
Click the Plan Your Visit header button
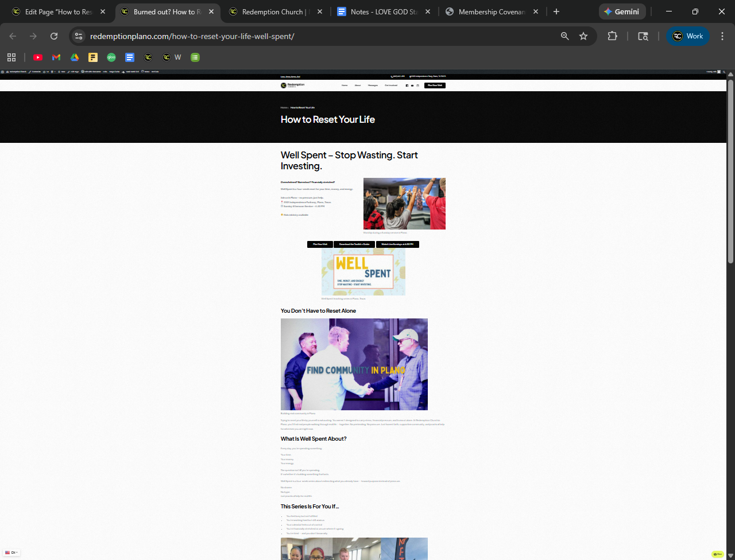[435, 85]
